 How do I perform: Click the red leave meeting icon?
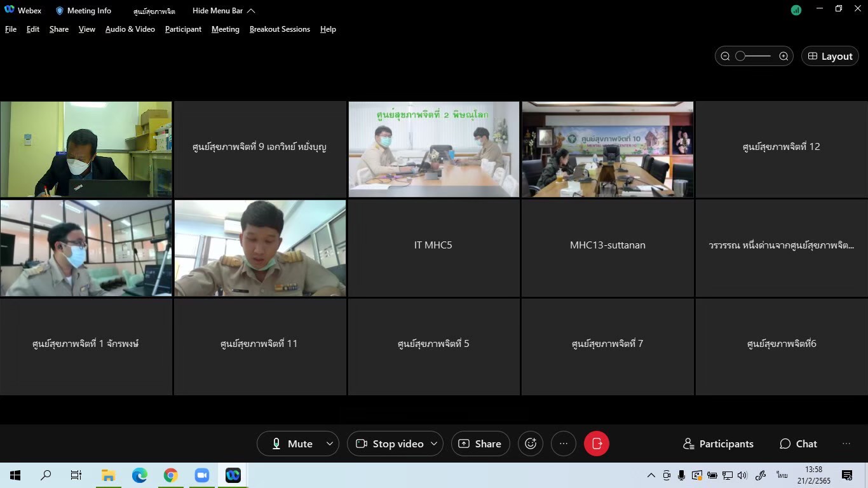596,444
